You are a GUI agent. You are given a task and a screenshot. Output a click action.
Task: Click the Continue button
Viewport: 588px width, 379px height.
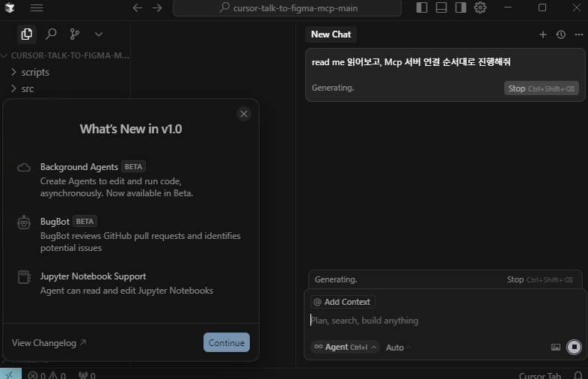pos(227,342)
